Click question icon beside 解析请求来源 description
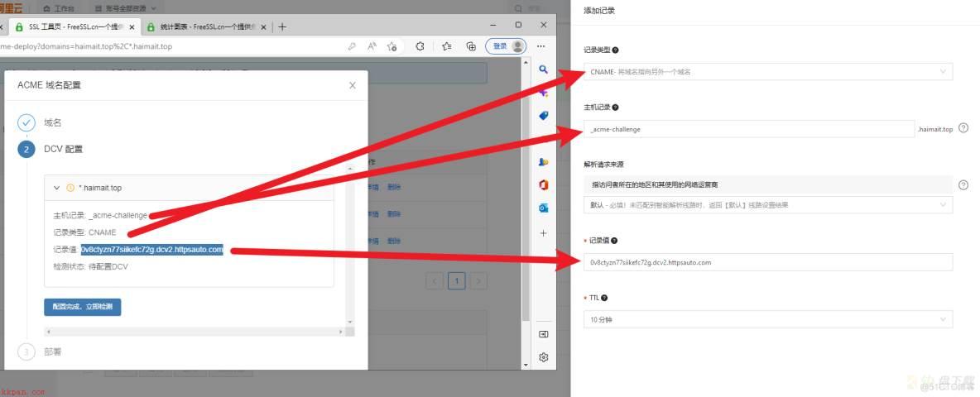 (963, 184)
